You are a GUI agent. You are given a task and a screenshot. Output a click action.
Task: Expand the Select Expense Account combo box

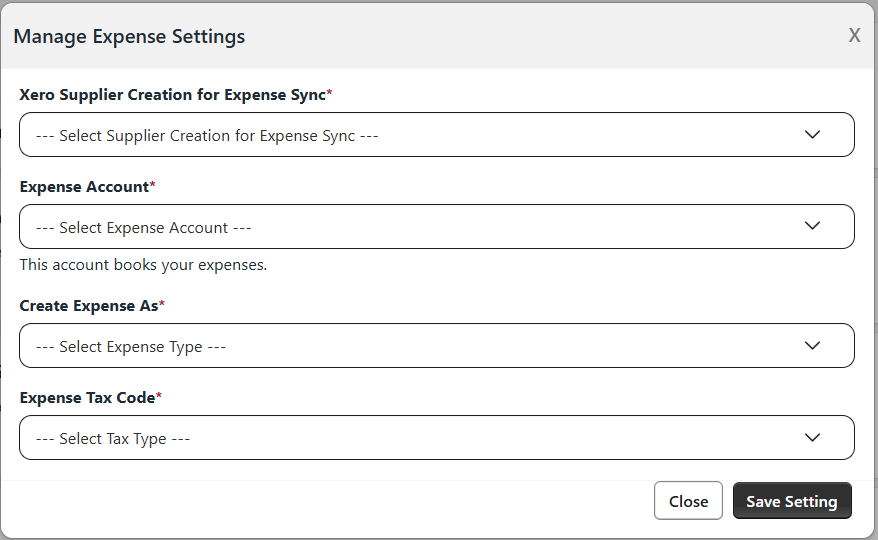[x=436, y=227]
